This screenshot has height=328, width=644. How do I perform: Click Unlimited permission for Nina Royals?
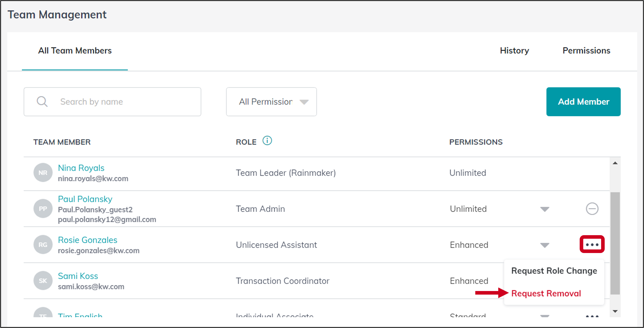click(468, 173)
